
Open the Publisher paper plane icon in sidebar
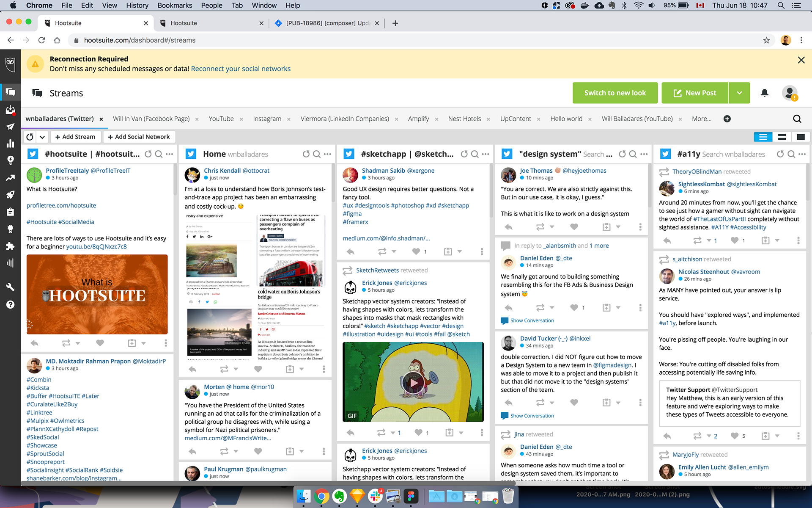10,127
